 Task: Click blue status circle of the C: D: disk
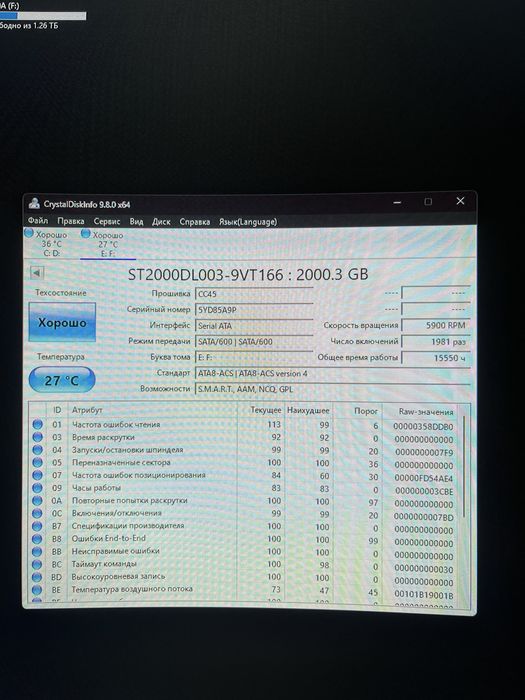[29, 233]
